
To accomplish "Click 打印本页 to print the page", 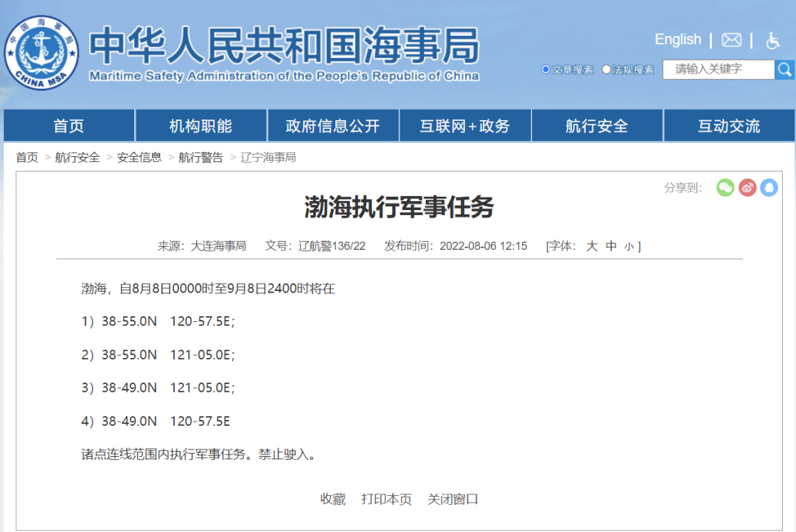I will click(386, 499).
